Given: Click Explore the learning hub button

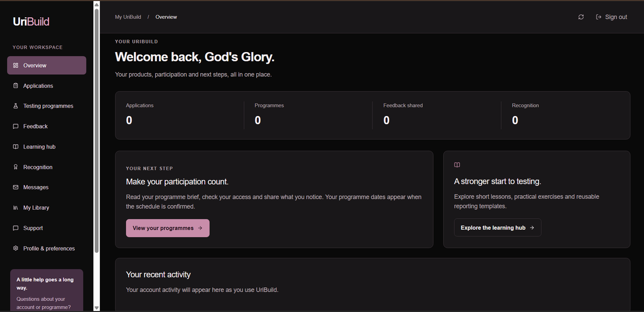Looking at the screenshot, I should click(x=497, y=228).
